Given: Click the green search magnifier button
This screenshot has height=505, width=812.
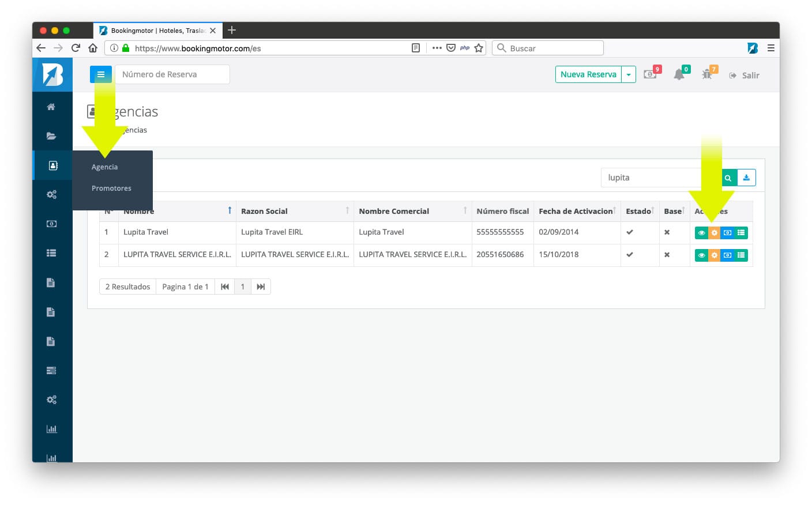Looking at the screenshot, I should click(x=728, y=178).
